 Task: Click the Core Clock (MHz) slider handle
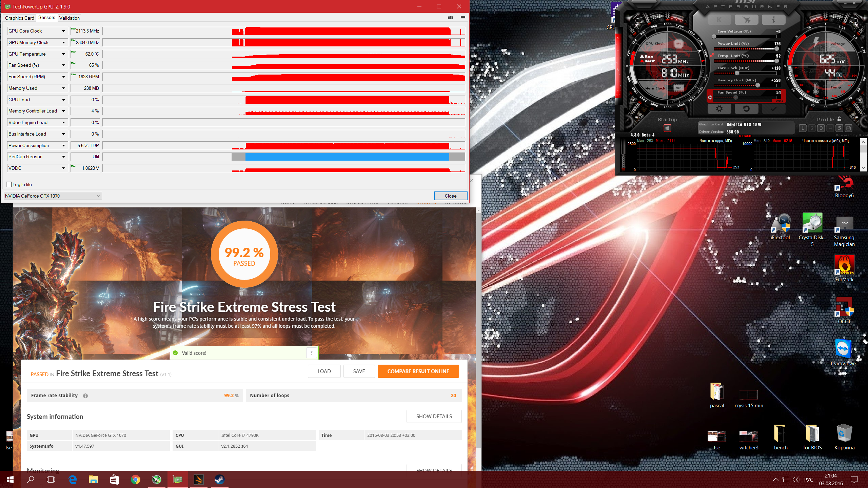tap(737, 73)
